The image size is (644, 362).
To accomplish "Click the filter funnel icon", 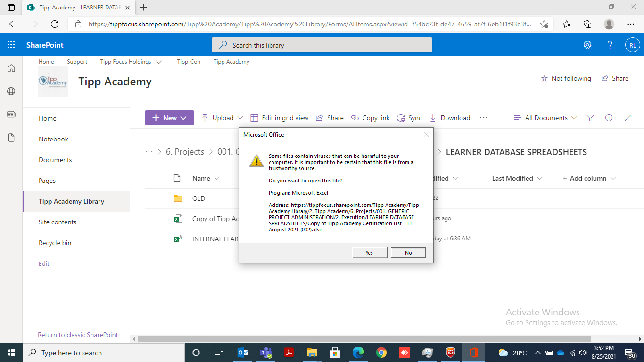I will [x=590, y=118].
